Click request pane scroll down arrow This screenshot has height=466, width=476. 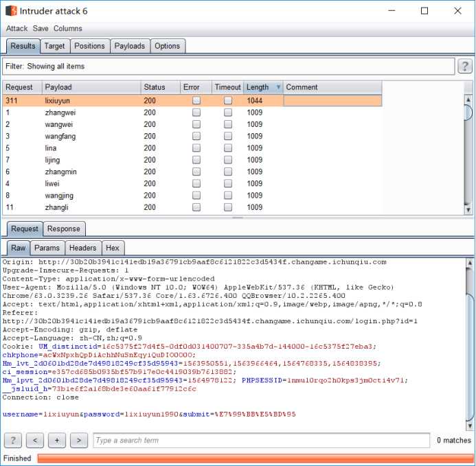click(470, 426)
